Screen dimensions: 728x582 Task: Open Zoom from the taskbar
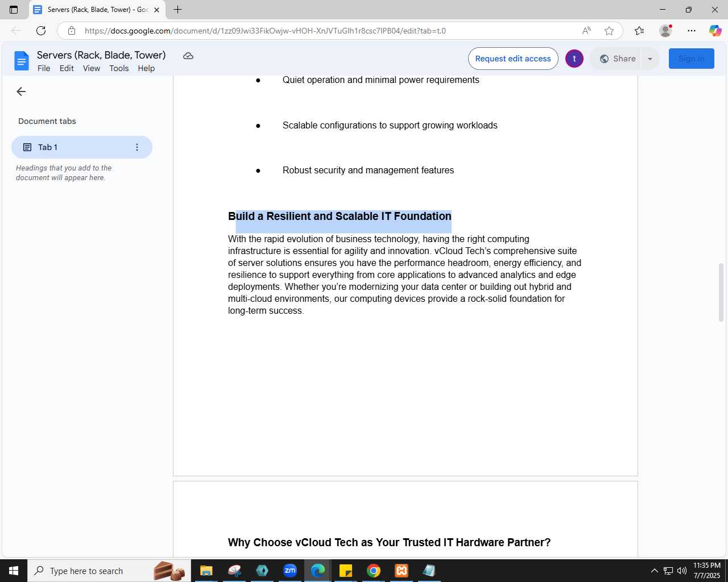pyautogui.click(x=290, y=571)
